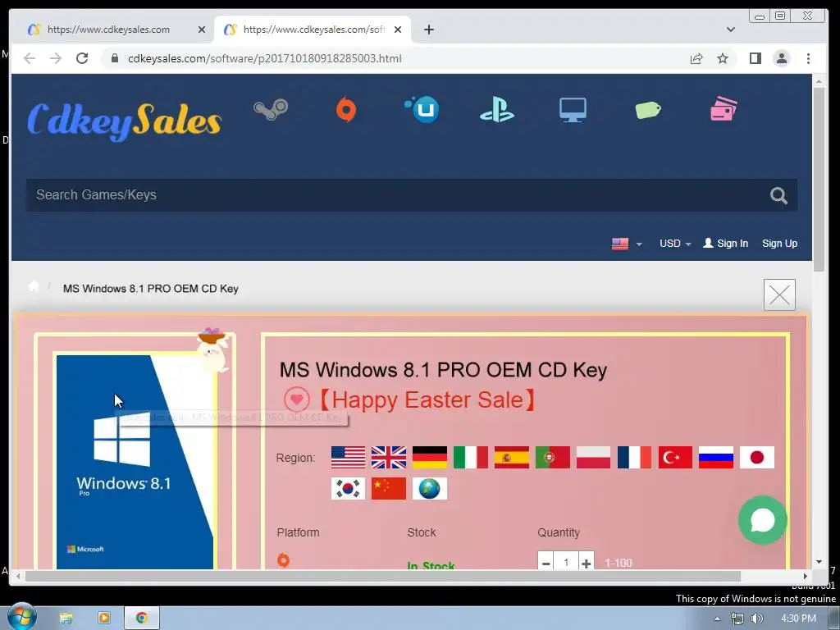Image resolution: width=840 pixels, height=630 pixels.
Task: Select the Spain region flag
Action: click(x=512, y=458)
